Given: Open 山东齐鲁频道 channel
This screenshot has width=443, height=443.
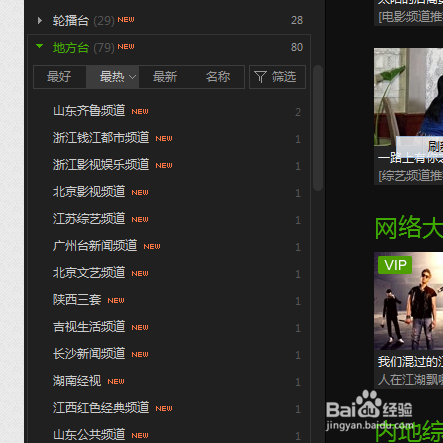Looking at the screenshot, I should [x=89, y=111].
